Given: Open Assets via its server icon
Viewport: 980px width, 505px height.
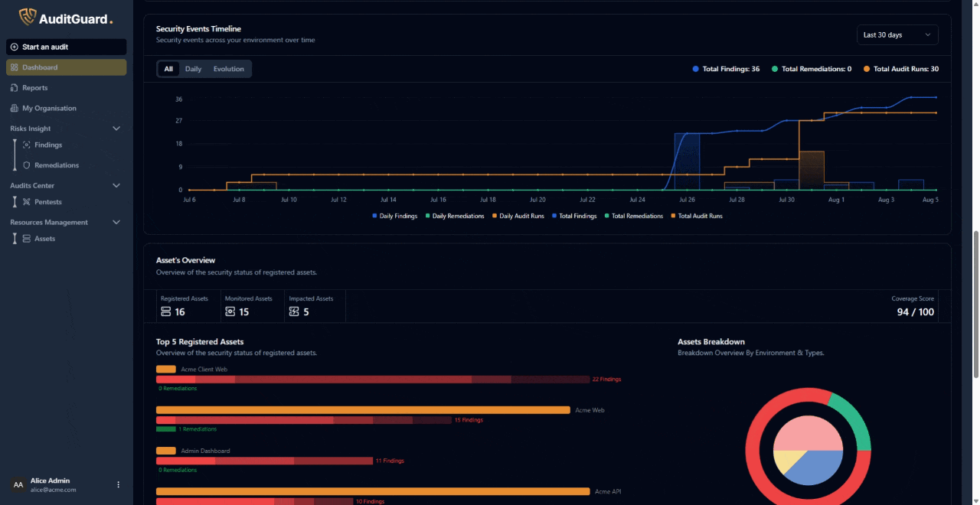Looking at the screenshot, I should 27,239.
